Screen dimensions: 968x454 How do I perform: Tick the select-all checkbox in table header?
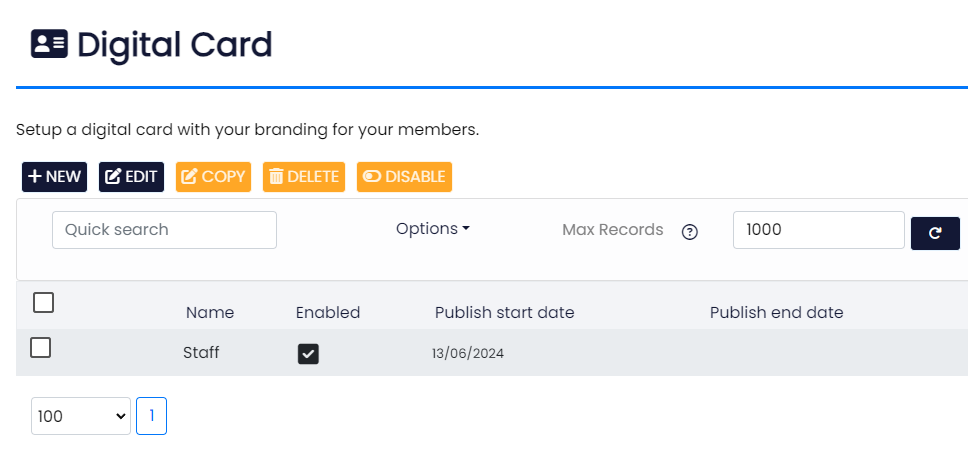click(43, 303)
